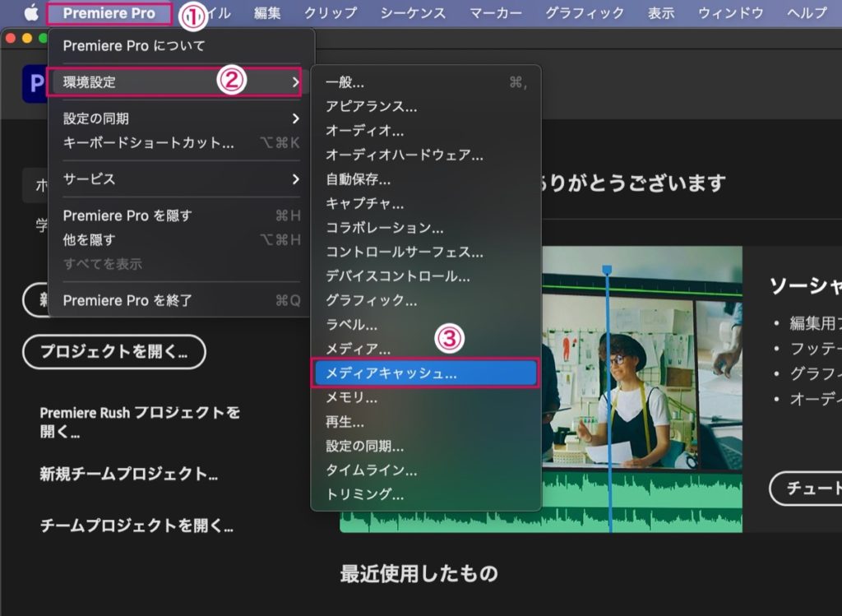Click the 最近使用したもの heading
This screenshot has width=842, height=616.
[419, 573]
